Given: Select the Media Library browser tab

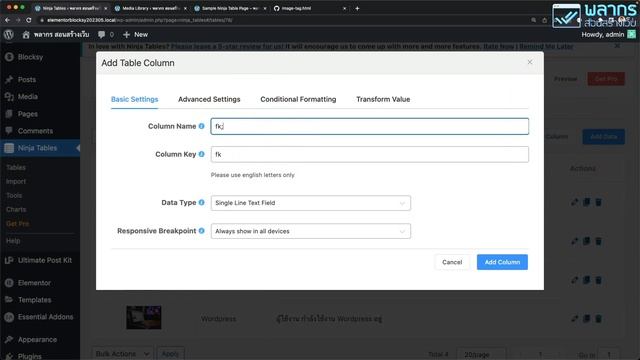Looking at the screenshot, I should point(150,8).
